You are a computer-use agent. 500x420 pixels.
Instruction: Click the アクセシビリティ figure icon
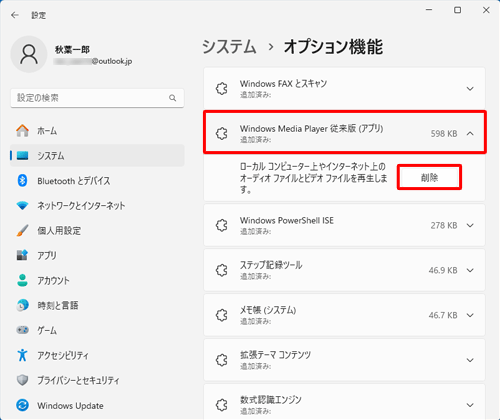coord(22,355)
